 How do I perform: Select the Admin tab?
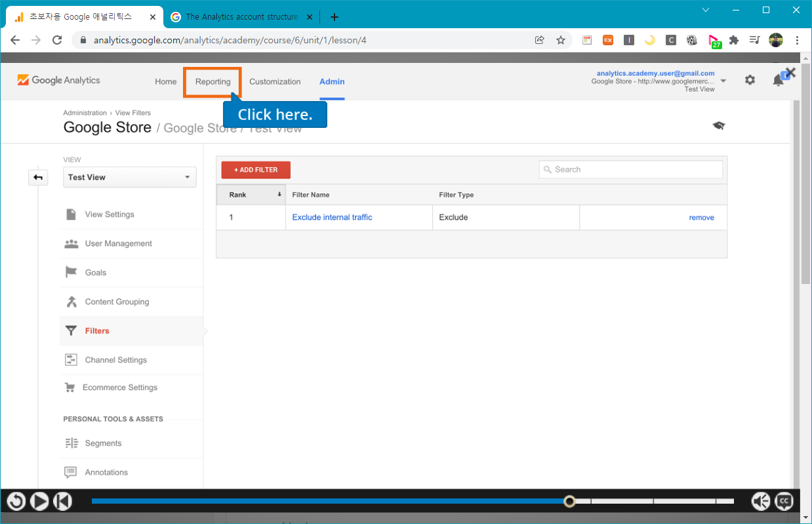point(332,82)
